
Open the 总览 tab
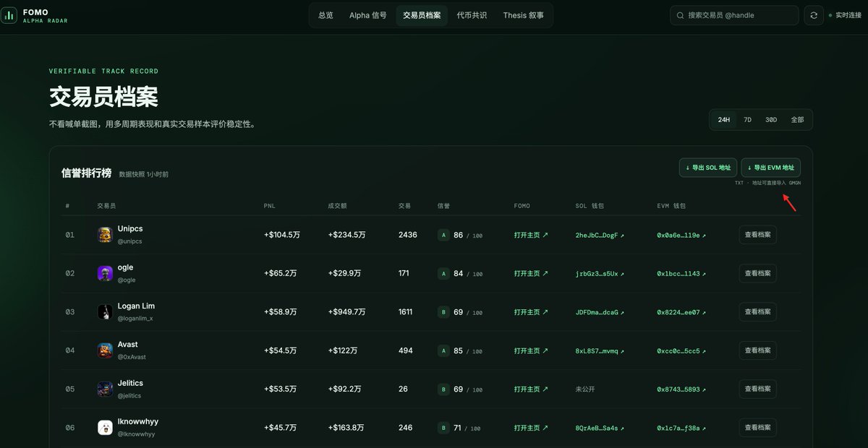click(325, 15)
